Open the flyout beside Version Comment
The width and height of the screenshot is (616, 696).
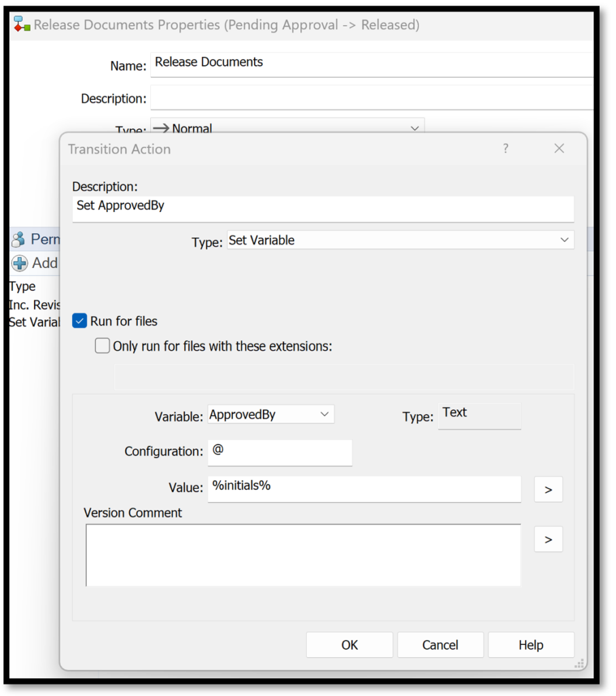click(548, 538)
